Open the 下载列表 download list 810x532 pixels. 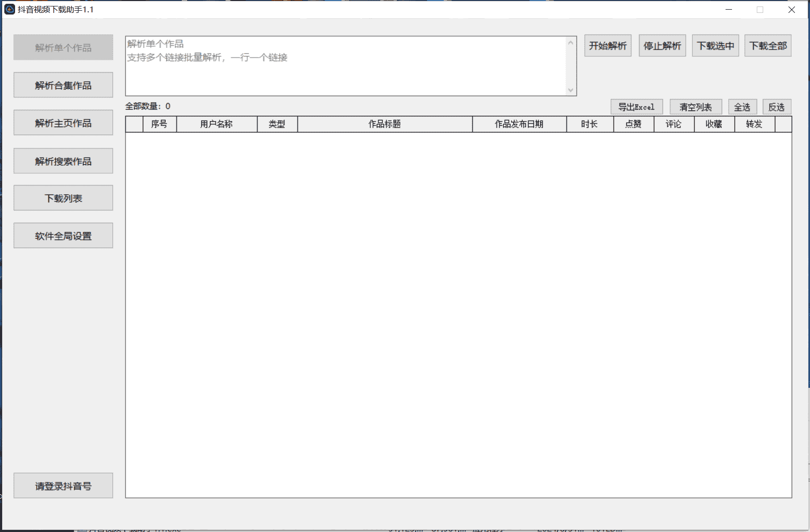pyautogui.click(x=63, y=197)
